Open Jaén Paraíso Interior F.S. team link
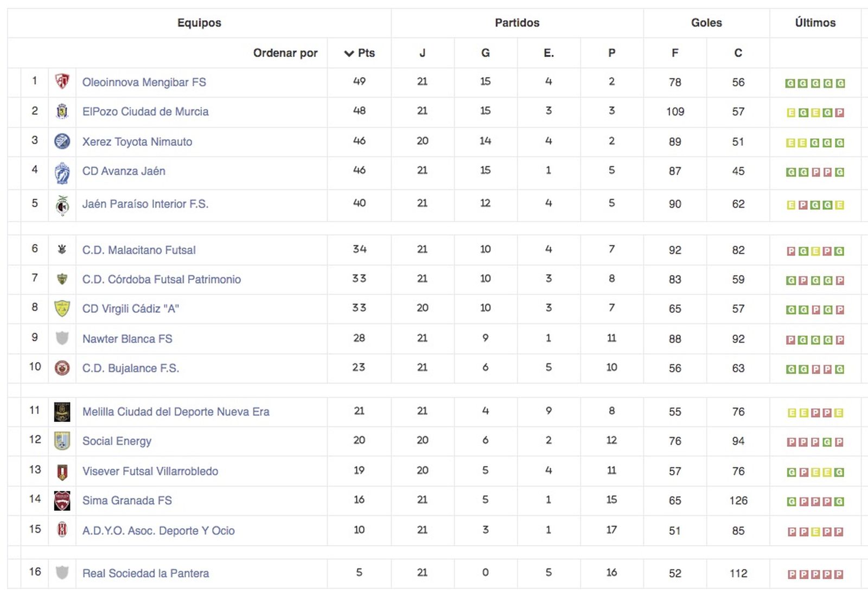This screenshot has width=868, height=595. point(145,204)
